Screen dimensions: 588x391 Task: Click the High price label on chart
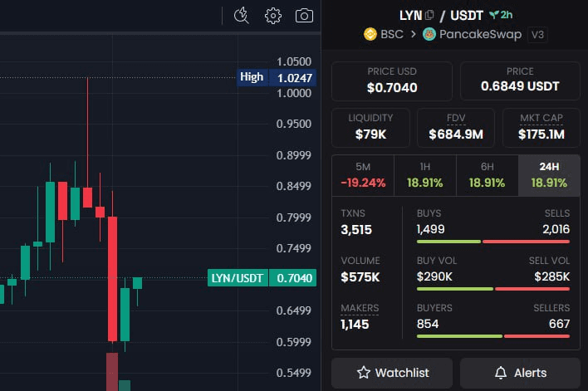pyautogui.click(x=252, y=77)
